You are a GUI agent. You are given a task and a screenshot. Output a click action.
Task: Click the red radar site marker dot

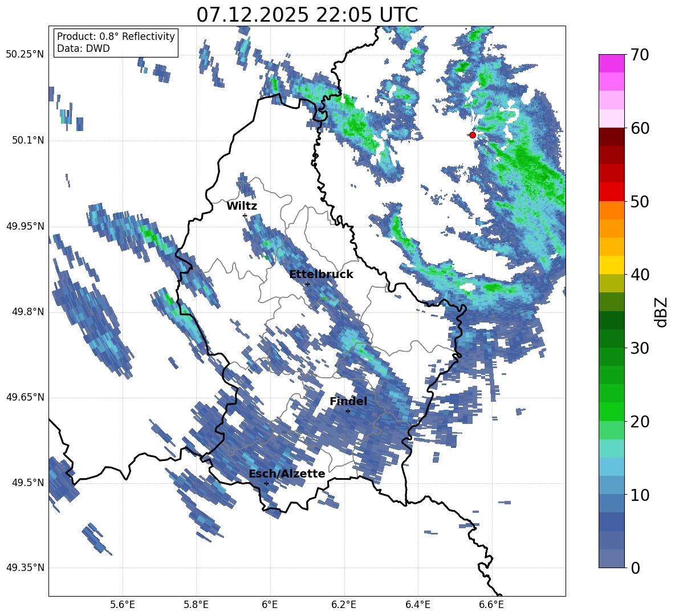(x=472, y=135)
